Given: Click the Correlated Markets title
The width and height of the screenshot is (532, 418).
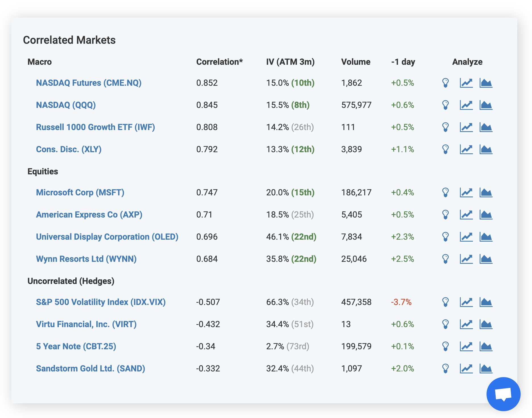Looking at the screenshot, I should [x=69, y=40].
